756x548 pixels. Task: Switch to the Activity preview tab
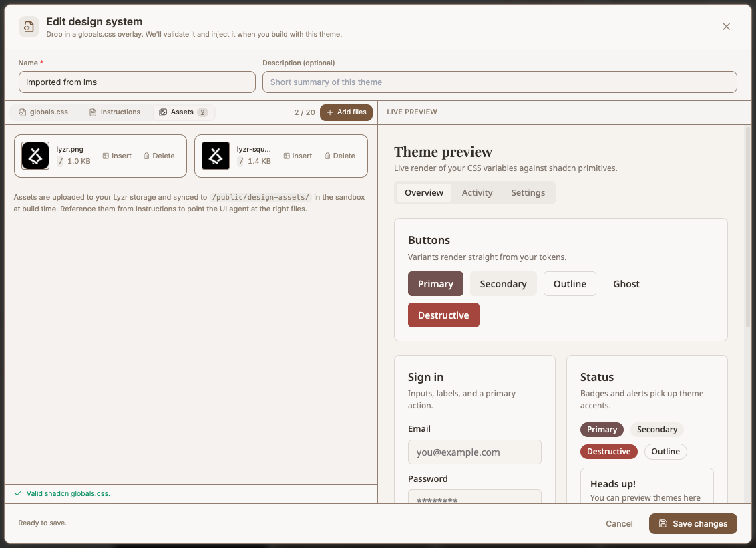(x=478, y=193)
